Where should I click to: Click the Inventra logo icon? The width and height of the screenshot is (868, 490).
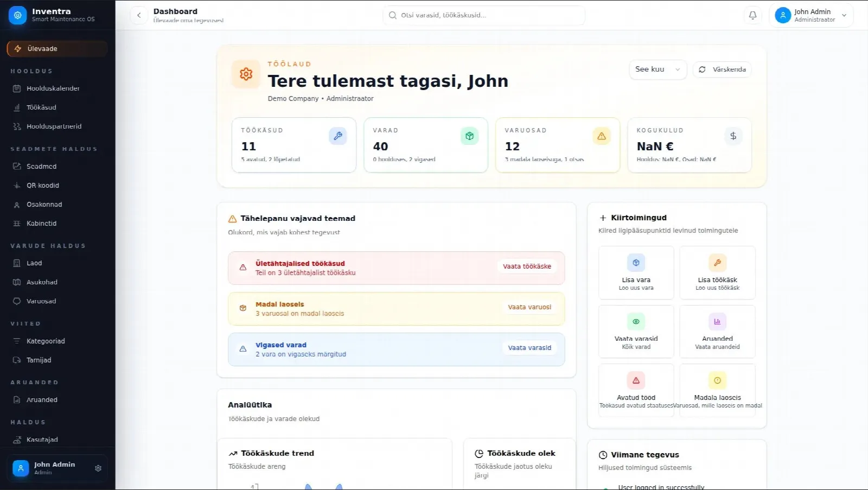pos(18,15)
